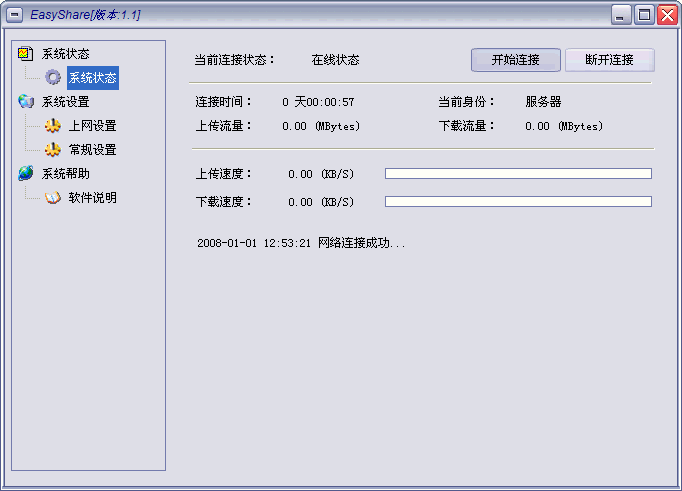Viewport: 682px width, 491px height.
Task: Minimize the EasyShare window
Action: [x=621, y=15]
